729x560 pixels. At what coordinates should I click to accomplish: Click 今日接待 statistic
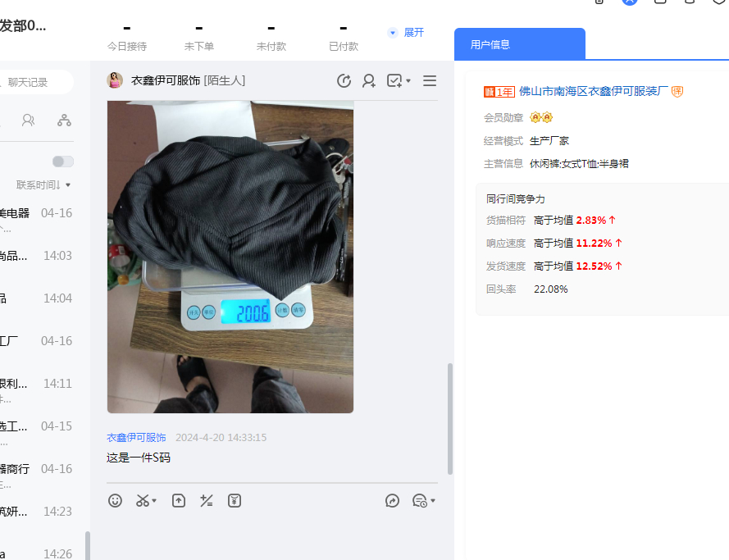[x=127, y=39]
